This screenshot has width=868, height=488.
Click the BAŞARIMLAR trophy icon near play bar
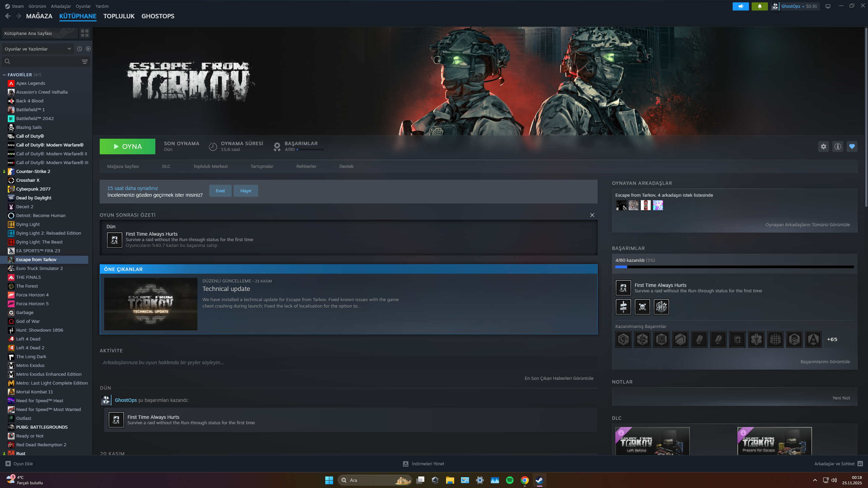277,147
